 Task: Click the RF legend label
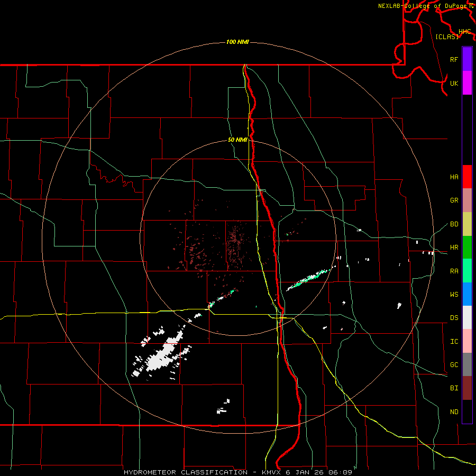pos(454,59)
